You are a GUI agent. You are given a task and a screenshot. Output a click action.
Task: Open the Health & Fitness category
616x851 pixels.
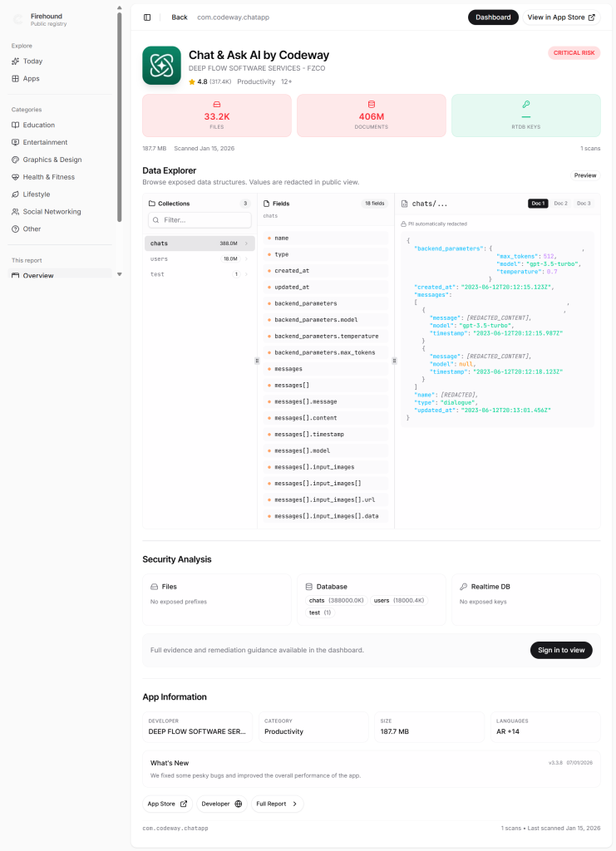point(48,177)
